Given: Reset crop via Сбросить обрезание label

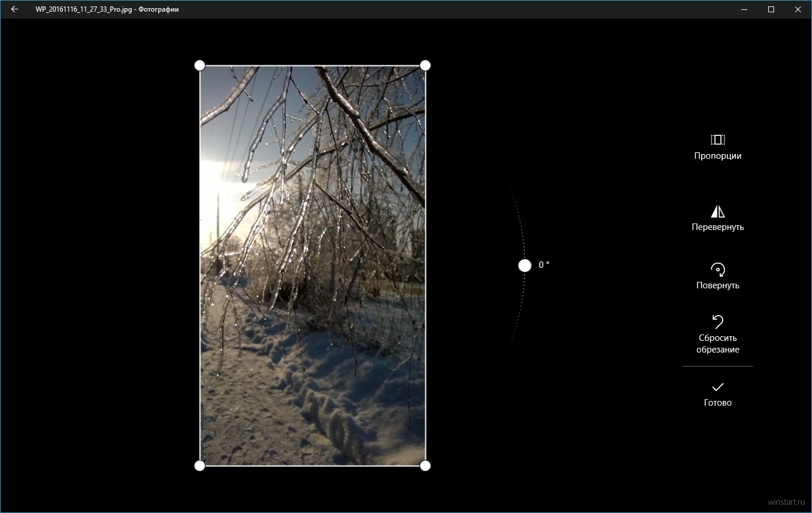Looking at the screenshot, I should click(717, 344).
